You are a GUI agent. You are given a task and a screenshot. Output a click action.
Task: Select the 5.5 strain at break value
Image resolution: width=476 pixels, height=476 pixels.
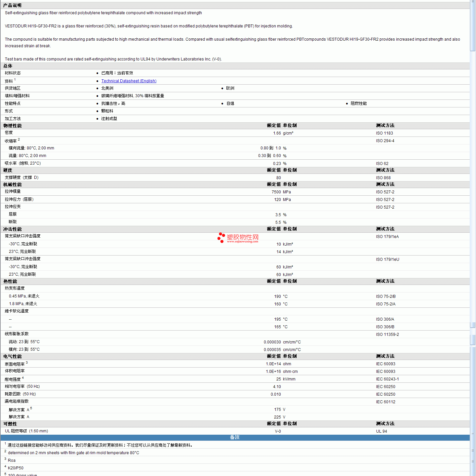click(278, 222)
